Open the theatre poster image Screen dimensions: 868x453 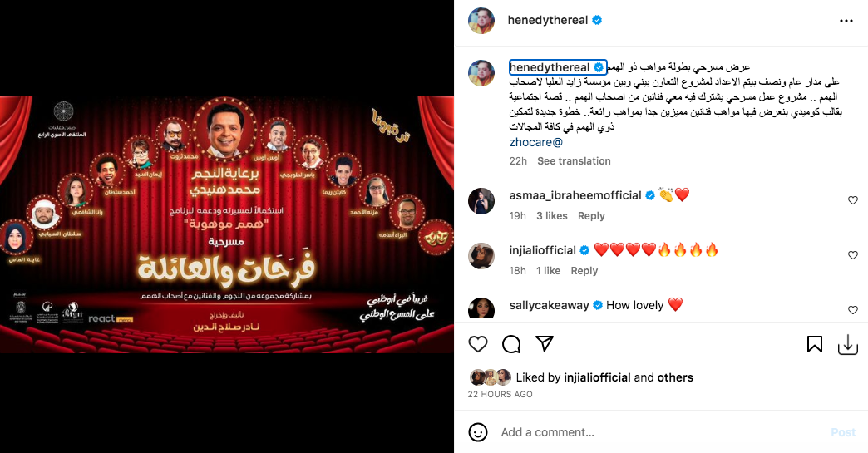[227, 225]
